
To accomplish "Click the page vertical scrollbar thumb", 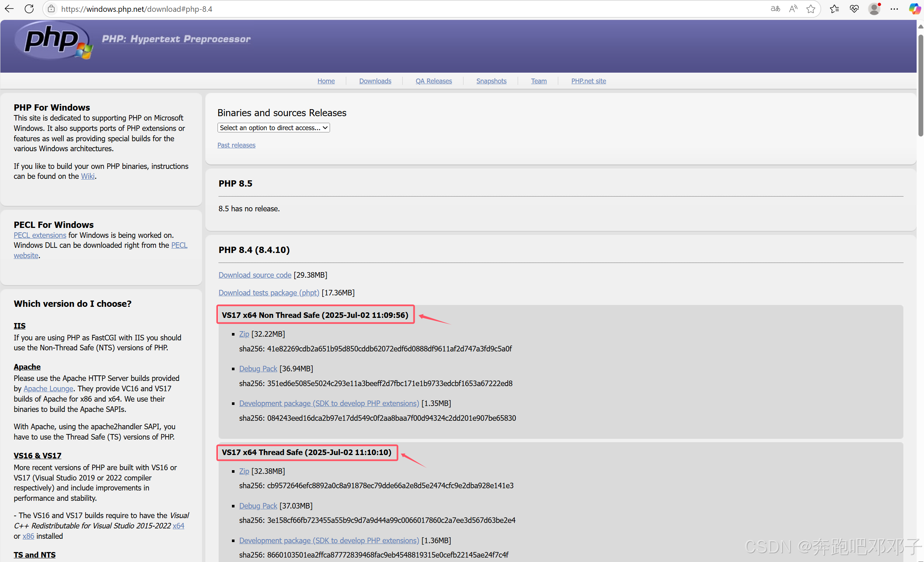I will pos(921,86).
